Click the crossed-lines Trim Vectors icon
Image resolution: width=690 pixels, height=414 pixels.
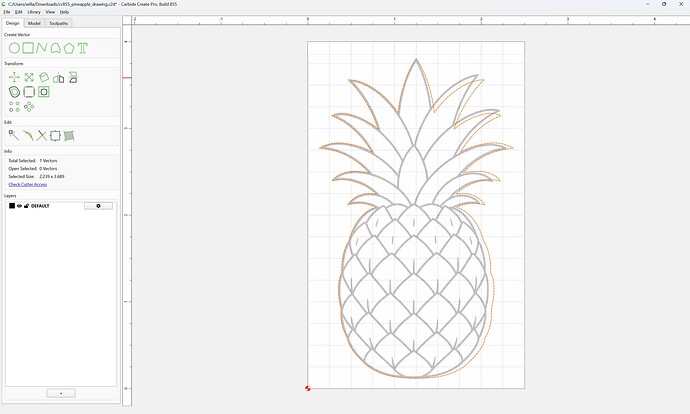tap(41, 136)
